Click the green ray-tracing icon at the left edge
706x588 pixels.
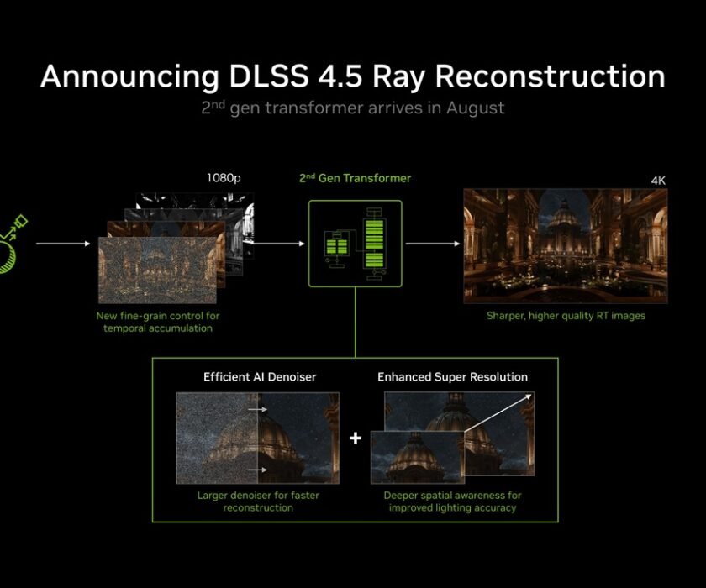(13, 244)
